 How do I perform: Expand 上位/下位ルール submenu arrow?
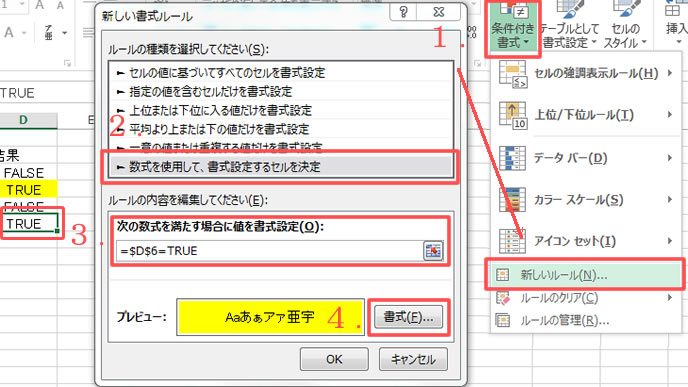click(670, 115)
